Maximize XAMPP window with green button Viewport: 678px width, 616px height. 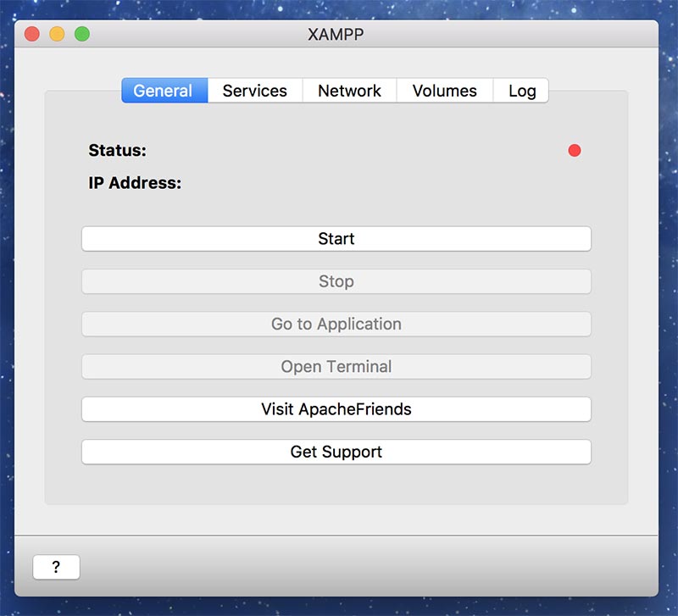point(82,34)
